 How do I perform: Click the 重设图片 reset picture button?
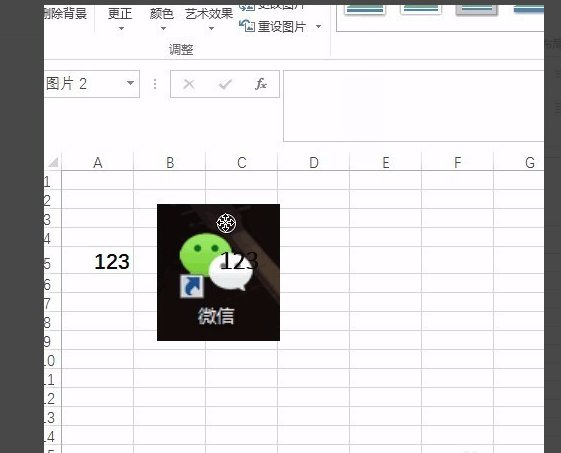tap(273, 26)
